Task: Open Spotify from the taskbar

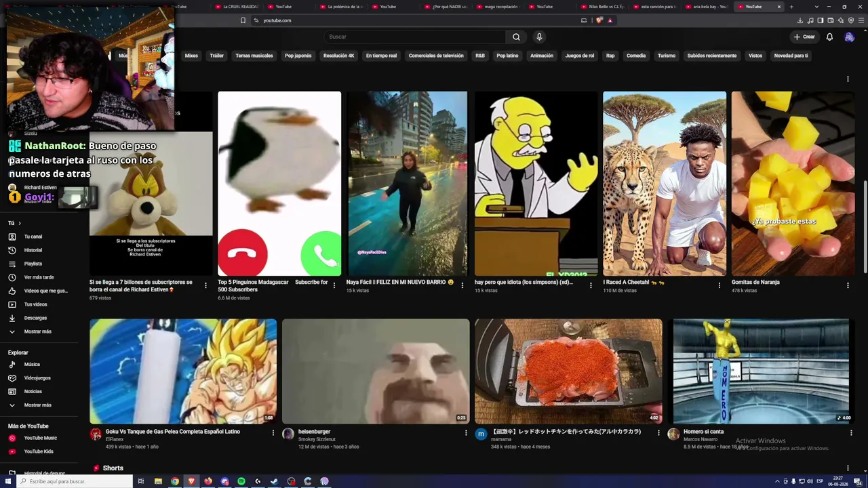Action: click(x=241, y=481)
